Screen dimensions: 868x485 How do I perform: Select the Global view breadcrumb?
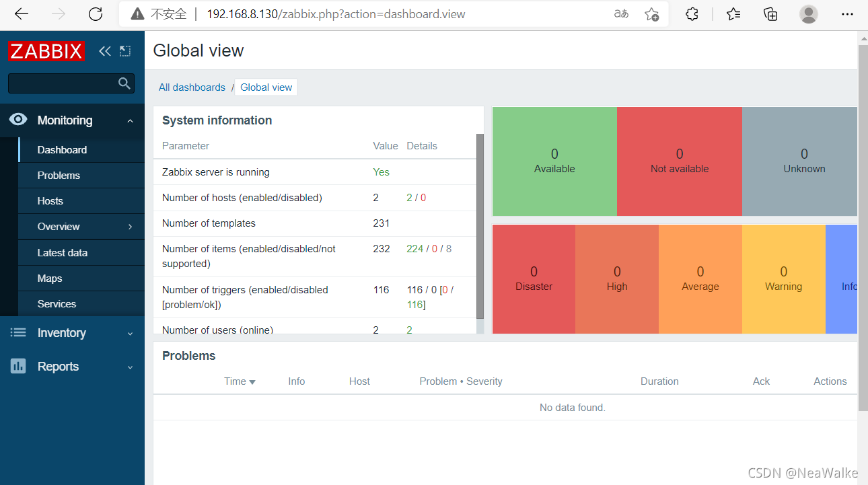(x=266, y=87)
